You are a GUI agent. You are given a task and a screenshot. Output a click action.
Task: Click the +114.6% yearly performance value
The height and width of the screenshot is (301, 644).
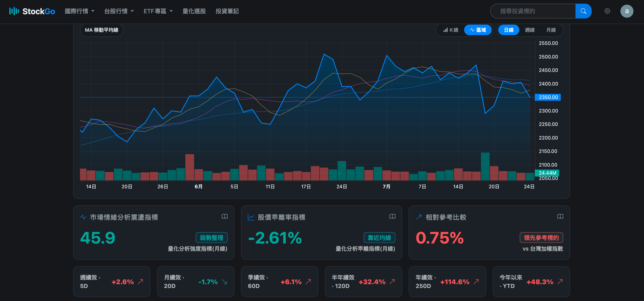pos(455,282)
